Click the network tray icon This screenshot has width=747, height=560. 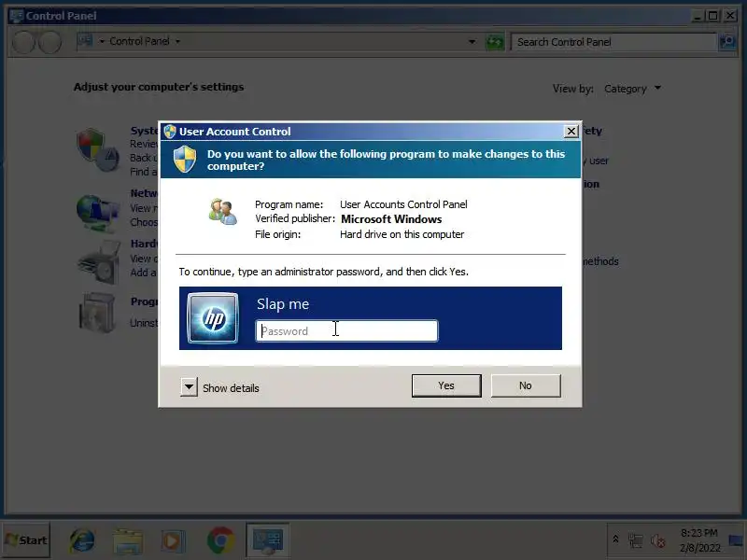coord(636,540)
